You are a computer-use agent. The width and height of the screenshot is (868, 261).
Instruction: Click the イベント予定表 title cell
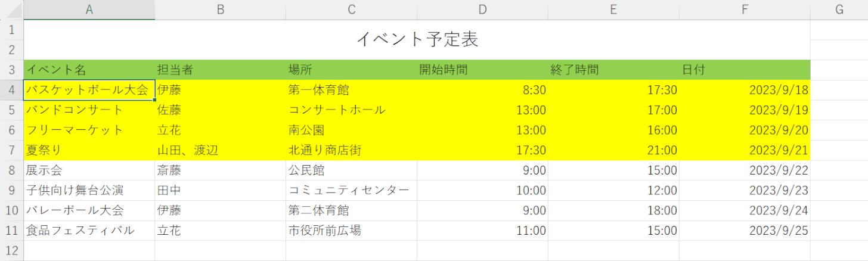point(417,40)
